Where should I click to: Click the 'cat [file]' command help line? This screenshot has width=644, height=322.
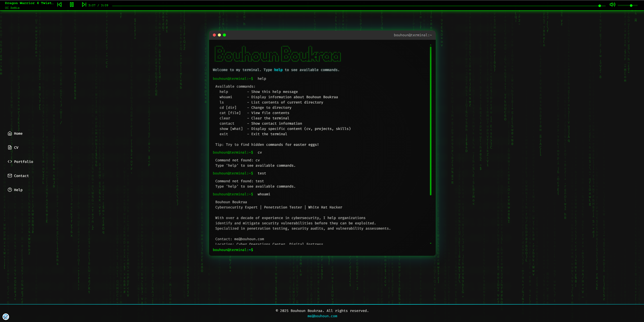point(254,113)
